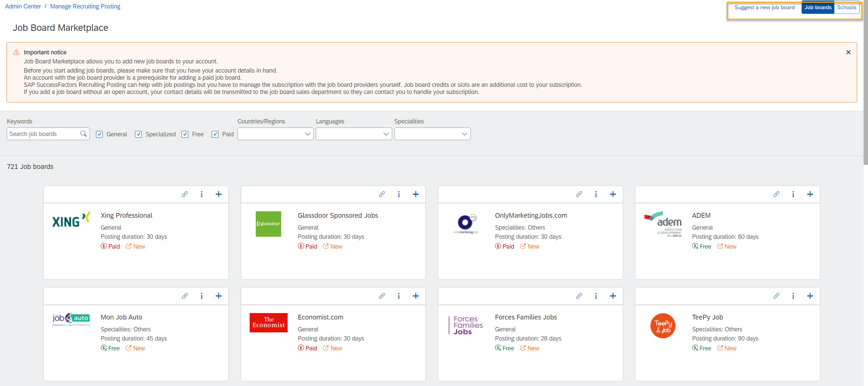Click the Glassdoor Sponsored Jobs title

[338, 215]
